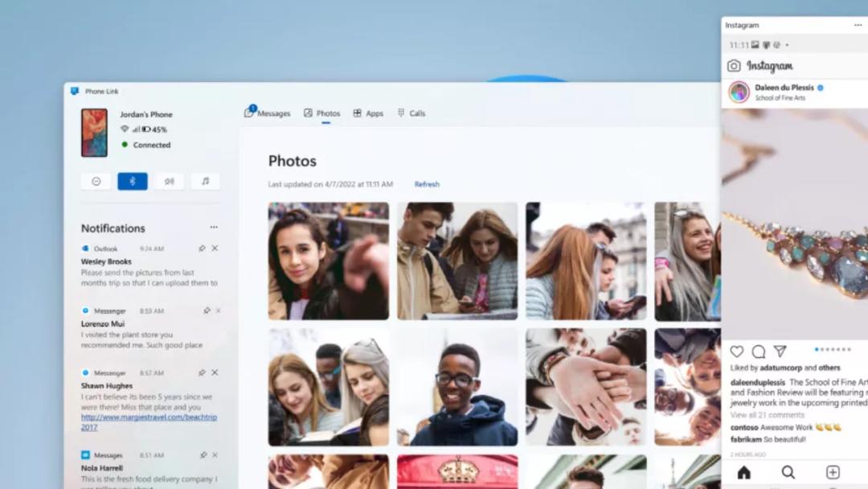Open photo of smiling man with glasses
This screenshot has height=489, width=868.
point(457,387)
